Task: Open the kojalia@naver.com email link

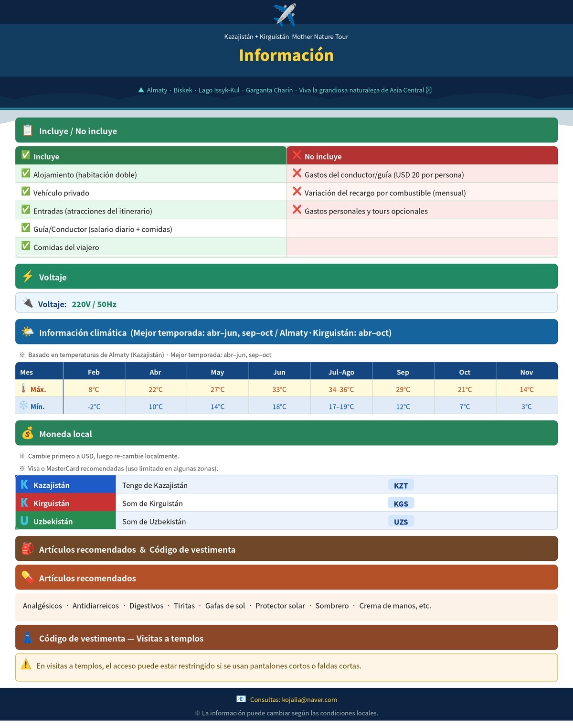Action: click(309, 699)
